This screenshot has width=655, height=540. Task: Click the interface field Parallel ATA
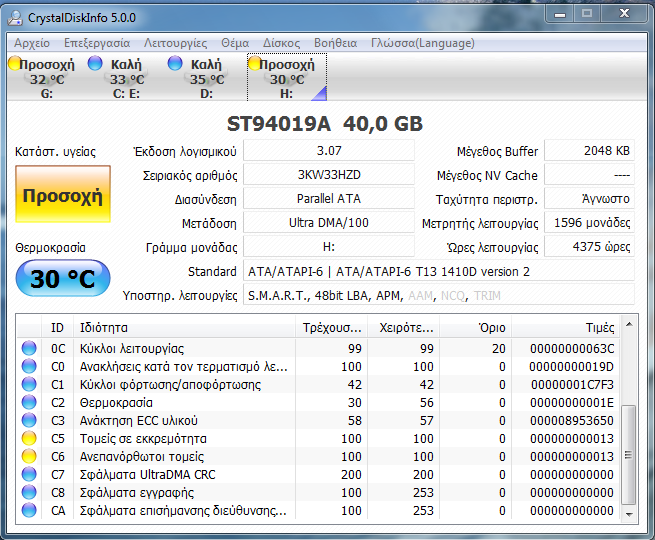click(x=329, y=199)
